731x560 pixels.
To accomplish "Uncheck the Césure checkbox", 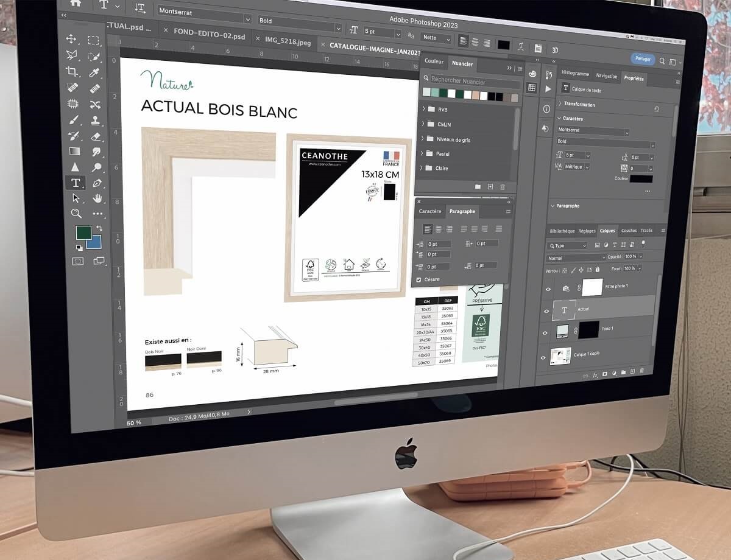I will pos(418,280).
